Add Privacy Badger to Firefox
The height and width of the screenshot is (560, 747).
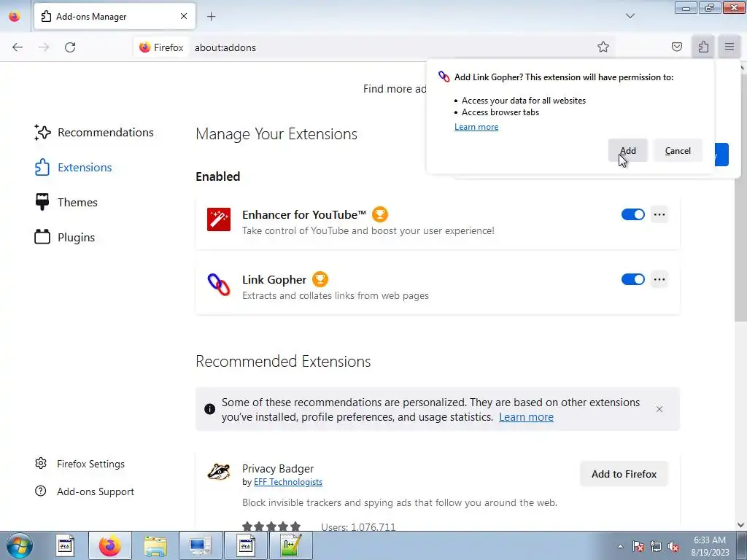[624, 474]
